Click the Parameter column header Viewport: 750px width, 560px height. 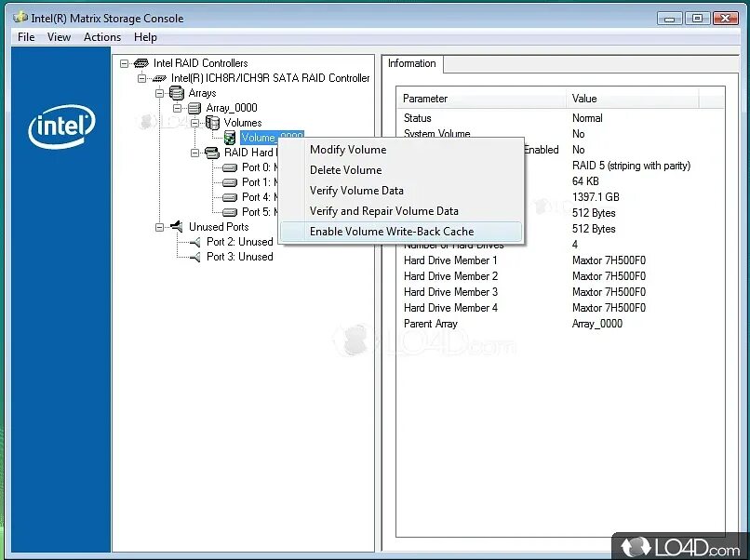coord(481,99)
